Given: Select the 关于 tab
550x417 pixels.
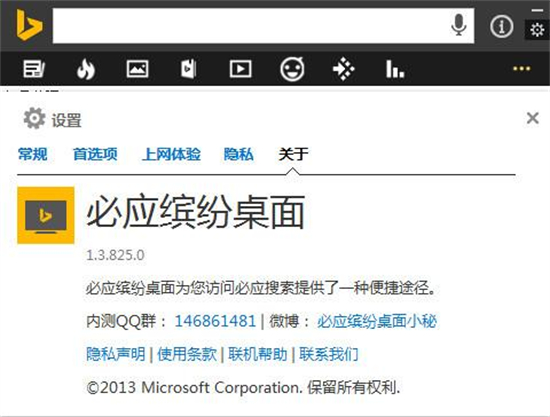Looking at the screenshot, I should [294, 154].
